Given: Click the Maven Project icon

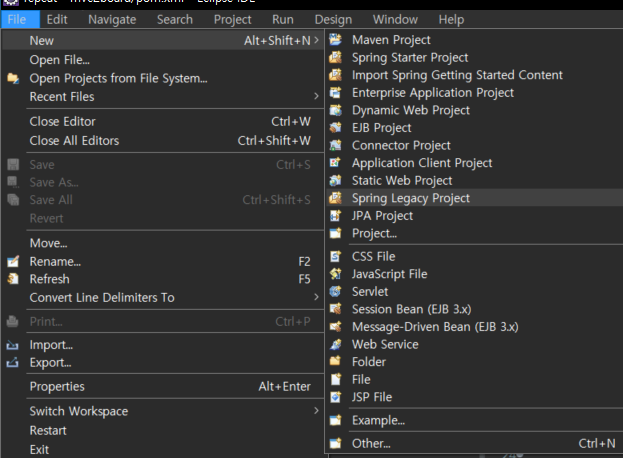Looking at the screenshot, I should coord(335,40).
